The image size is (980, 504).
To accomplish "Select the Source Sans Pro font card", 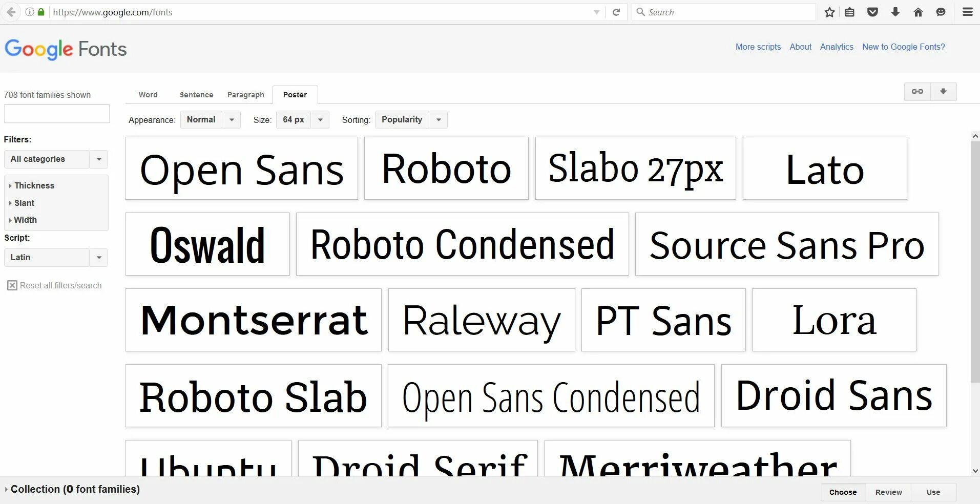I will (x=787, y=244).
